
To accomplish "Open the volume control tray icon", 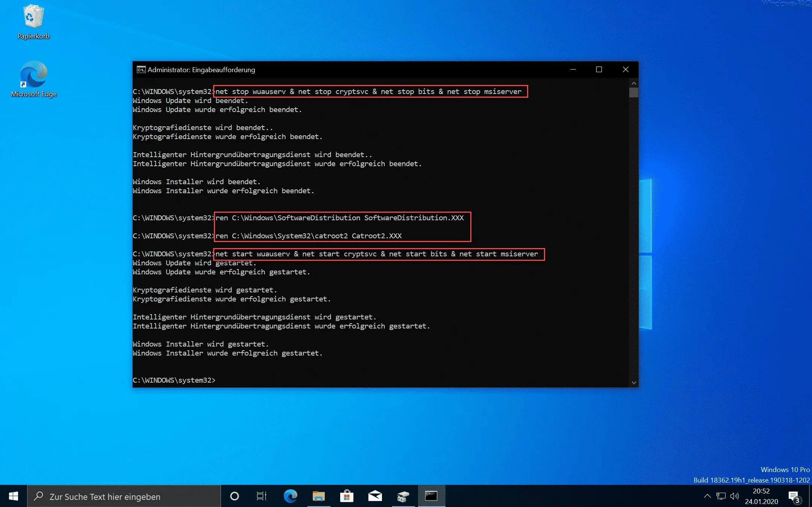I will 734,496.
